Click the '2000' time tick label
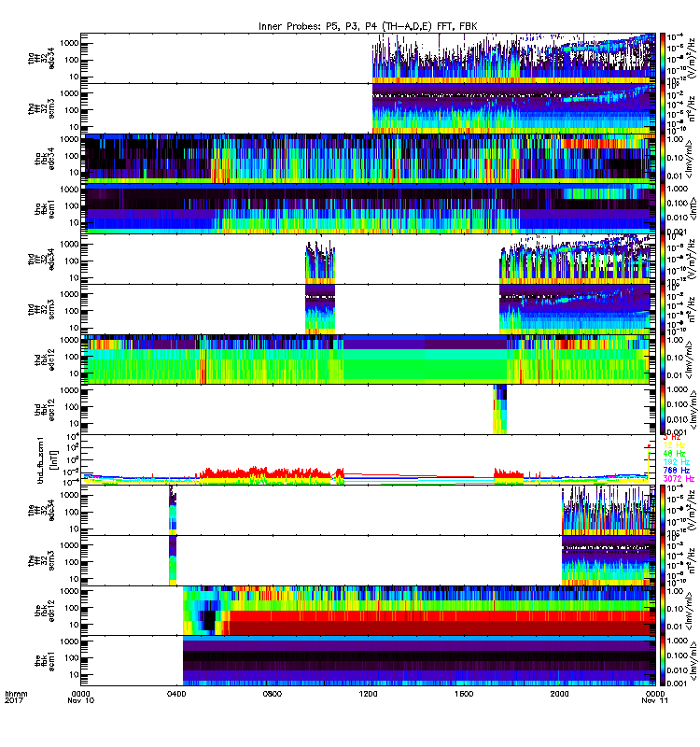The height and width of the screenshot is (747, 700). click(x=559, y=694)
